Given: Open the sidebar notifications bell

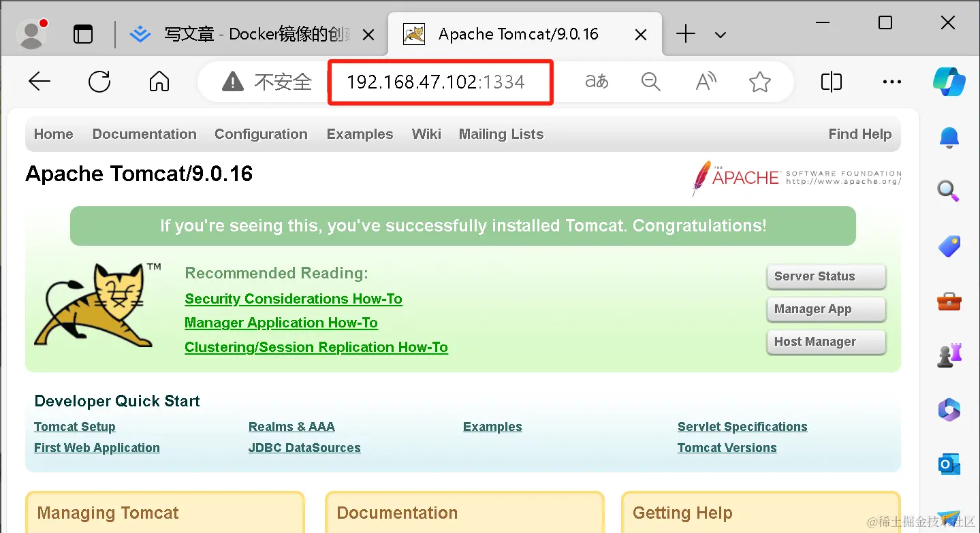Looking at the screenshot, I should [949, 138].
